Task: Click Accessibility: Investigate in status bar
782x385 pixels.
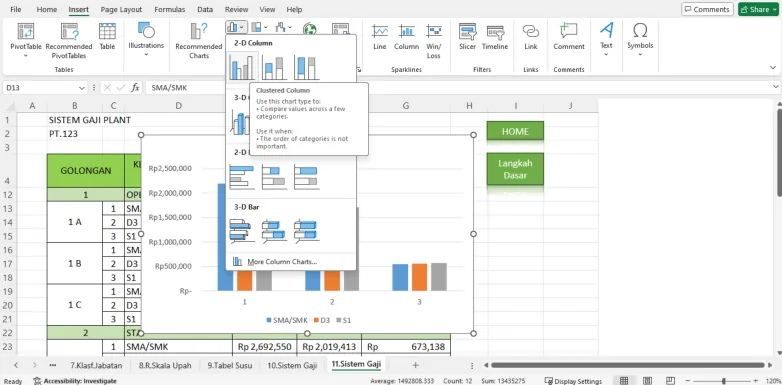Action: [75, 381]
